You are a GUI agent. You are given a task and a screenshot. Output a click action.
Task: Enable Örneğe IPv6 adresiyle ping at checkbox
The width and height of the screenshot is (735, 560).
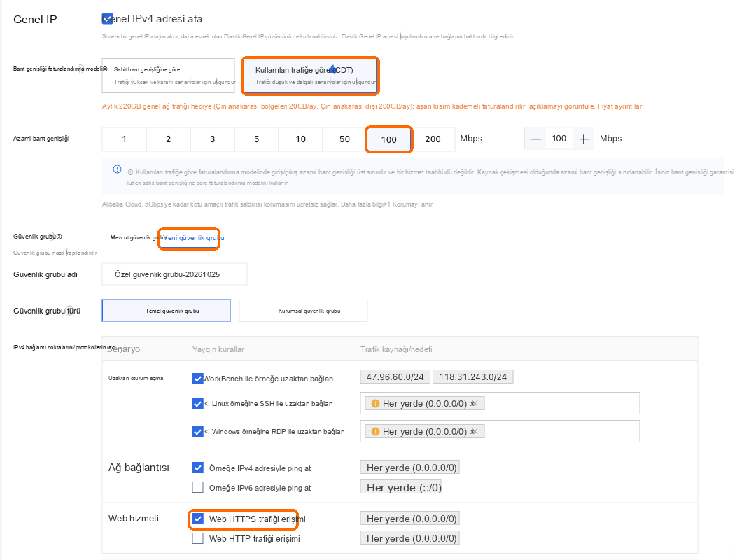[x=197, y=487]
